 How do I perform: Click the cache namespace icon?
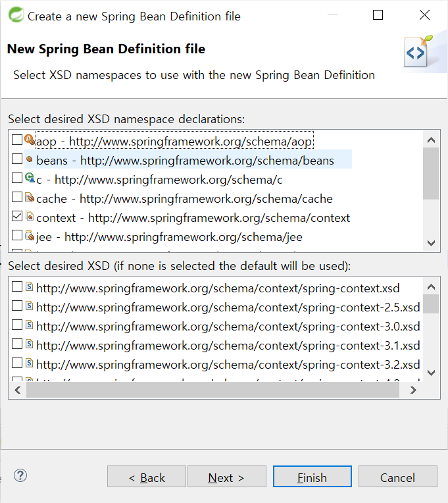[x=30, y=197]
